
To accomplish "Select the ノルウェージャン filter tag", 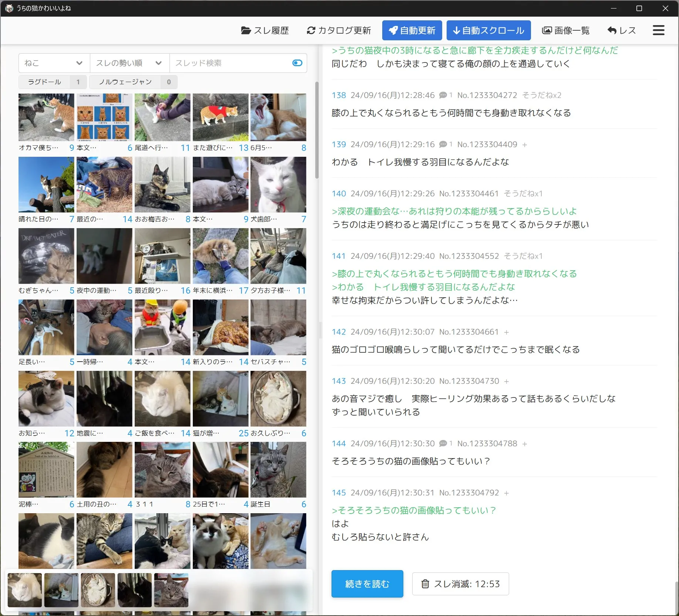I will (x=133, y=82).
